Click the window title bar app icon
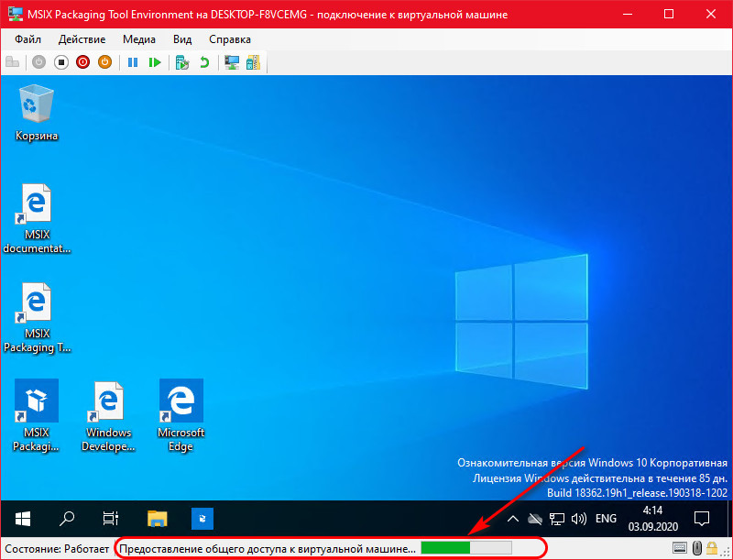 coord(16,14)
